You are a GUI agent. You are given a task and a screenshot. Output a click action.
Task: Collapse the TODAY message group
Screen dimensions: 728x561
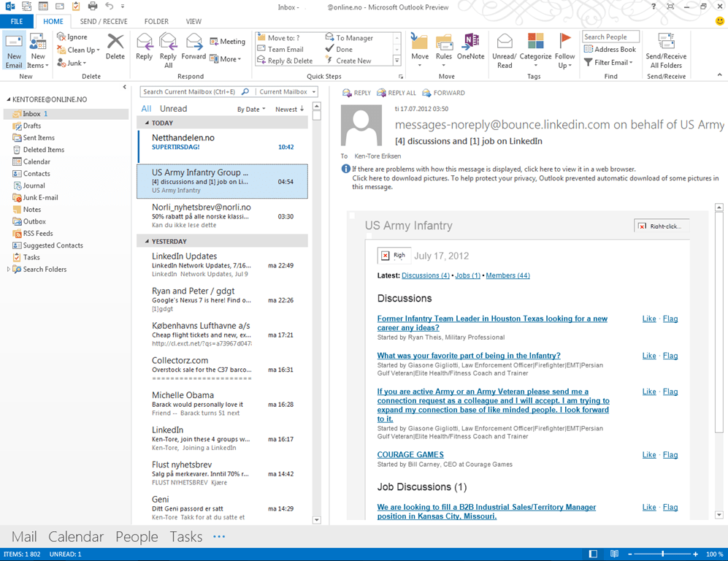click(x=147, y=123)
